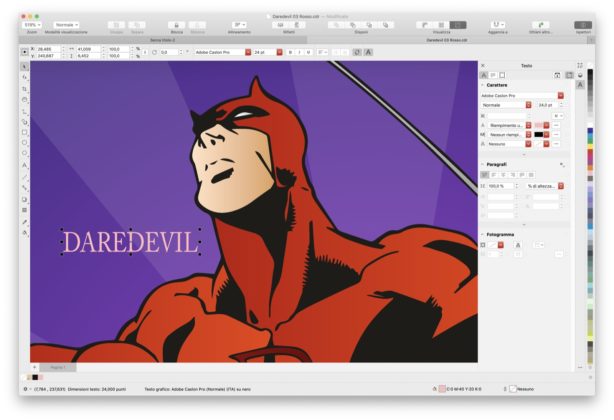614x420 pixels.
Task: Click the X position input field
Action: click(48, 49)
